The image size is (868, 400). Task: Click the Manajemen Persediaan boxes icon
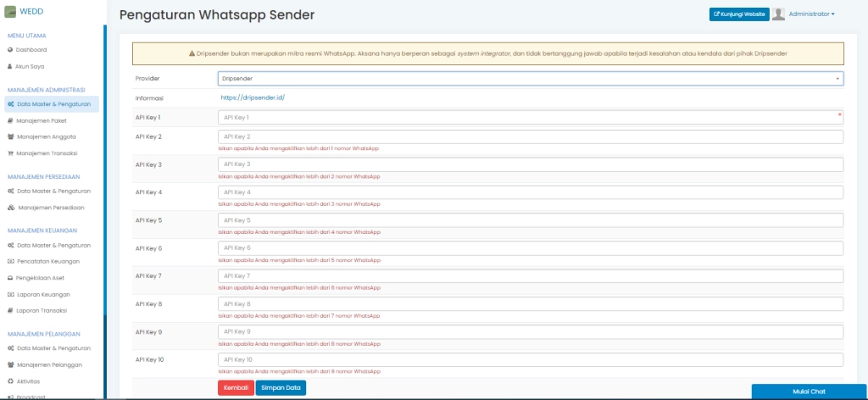(x=11, y=208)
